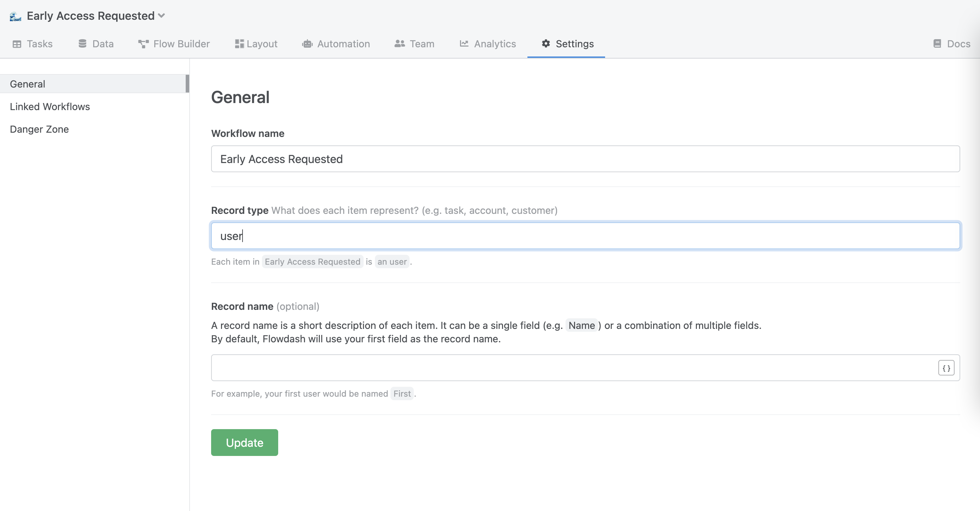This screenshot has height=511, width=980.
Task: Select the Settings tab label
Action: click(x=574, y=44)
